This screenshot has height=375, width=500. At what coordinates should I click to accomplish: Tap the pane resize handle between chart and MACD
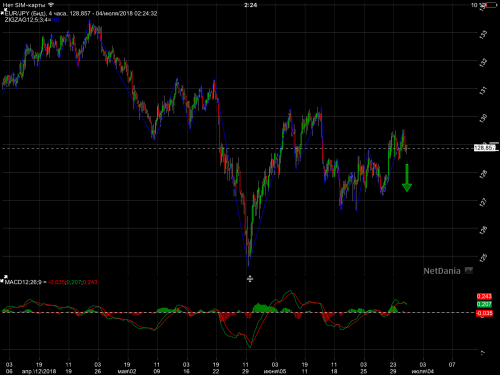coord(250,279)
